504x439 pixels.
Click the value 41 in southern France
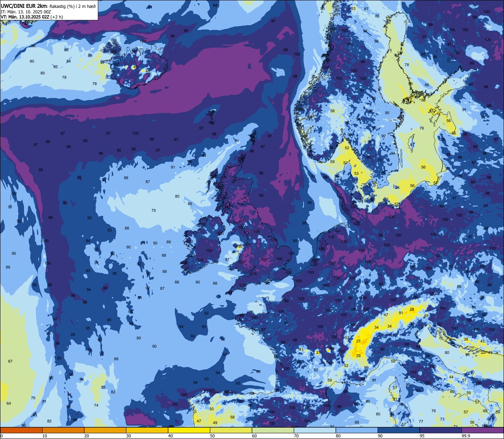[301, 350]
